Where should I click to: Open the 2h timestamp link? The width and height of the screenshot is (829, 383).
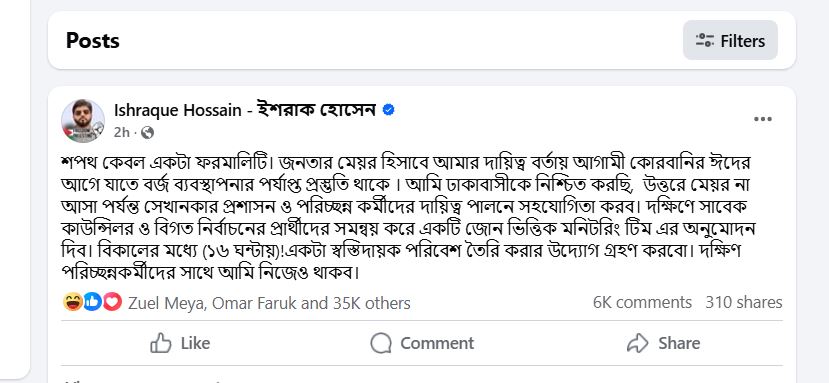click(122, 133)
